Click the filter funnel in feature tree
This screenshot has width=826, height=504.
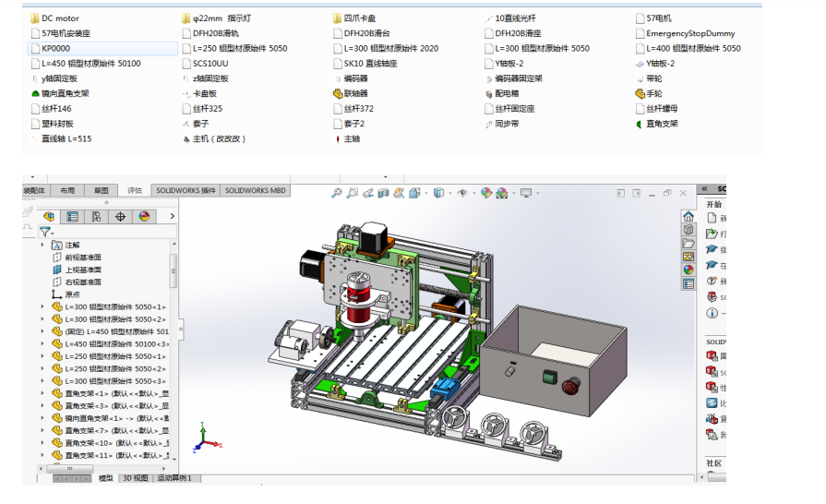pyautogui.click(x=44, y=233)
